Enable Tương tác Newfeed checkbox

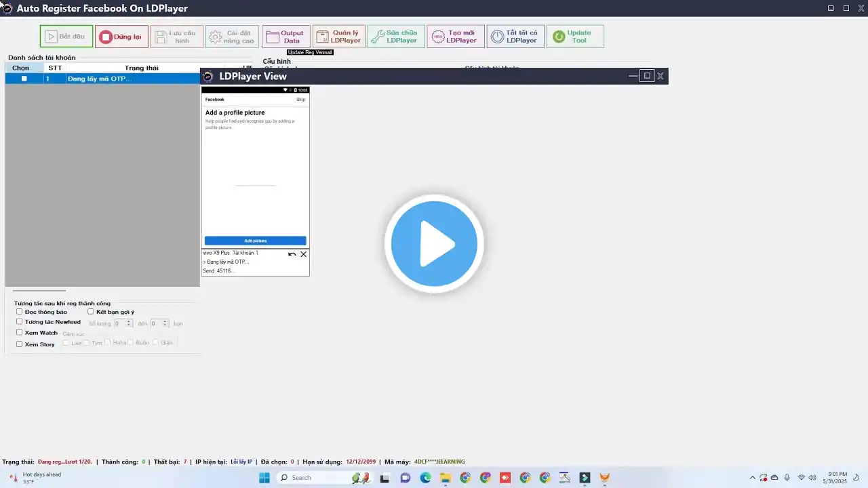[x=20, y=322]
